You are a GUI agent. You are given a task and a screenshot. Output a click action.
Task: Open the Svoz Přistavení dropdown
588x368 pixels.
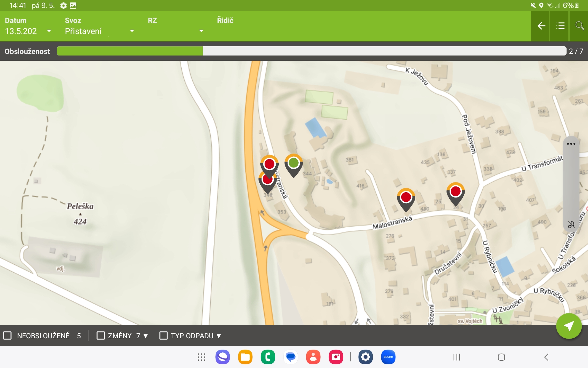click(x=132, y=31)
